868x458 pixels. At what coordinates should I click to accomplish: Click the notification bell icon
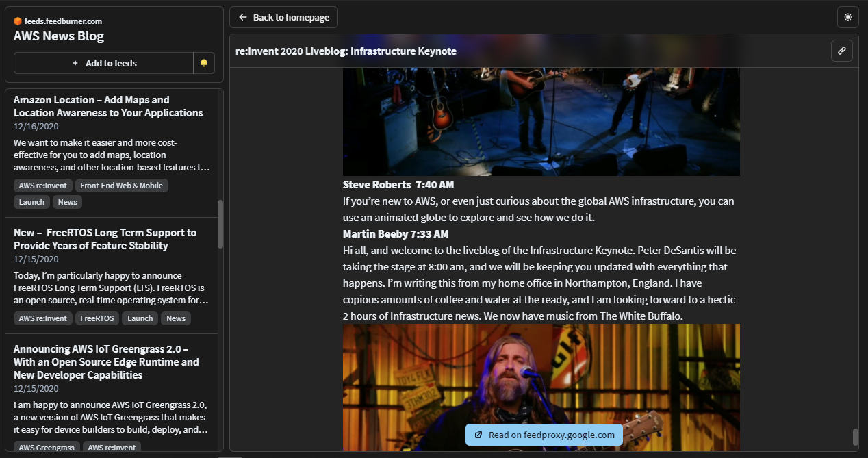[x=204, y=63]
